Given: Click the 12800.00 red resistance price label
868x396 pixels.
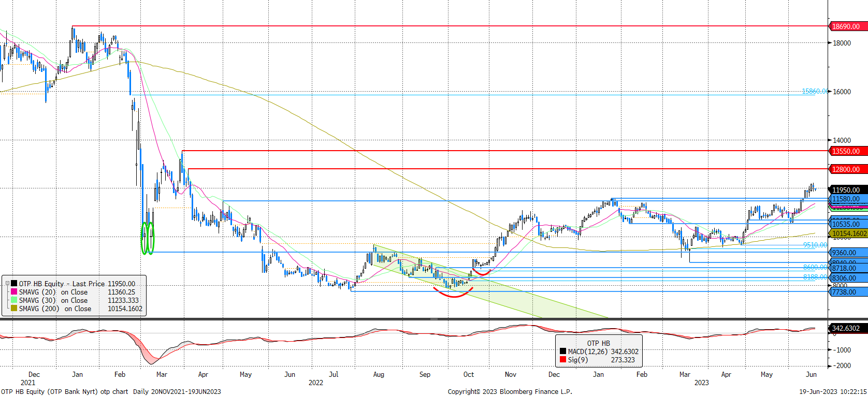Looking at the screenshot, I should [x=848, y=169].
